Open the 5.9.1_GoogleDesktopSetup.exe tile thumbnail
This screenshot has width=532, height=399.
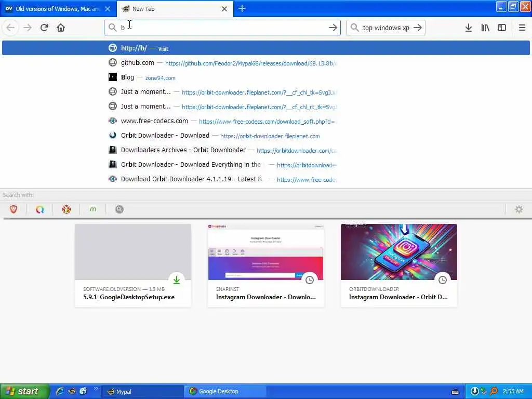[x=133, y=252]
